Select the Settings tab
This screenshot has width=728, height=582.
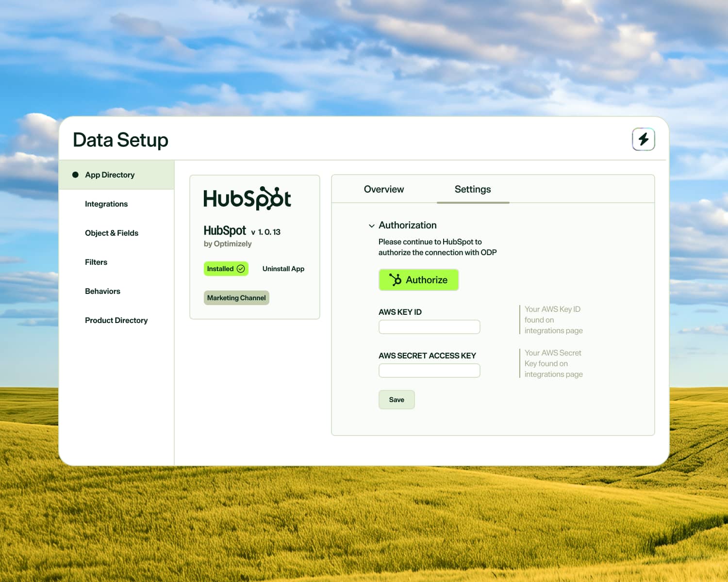[473, 189]
